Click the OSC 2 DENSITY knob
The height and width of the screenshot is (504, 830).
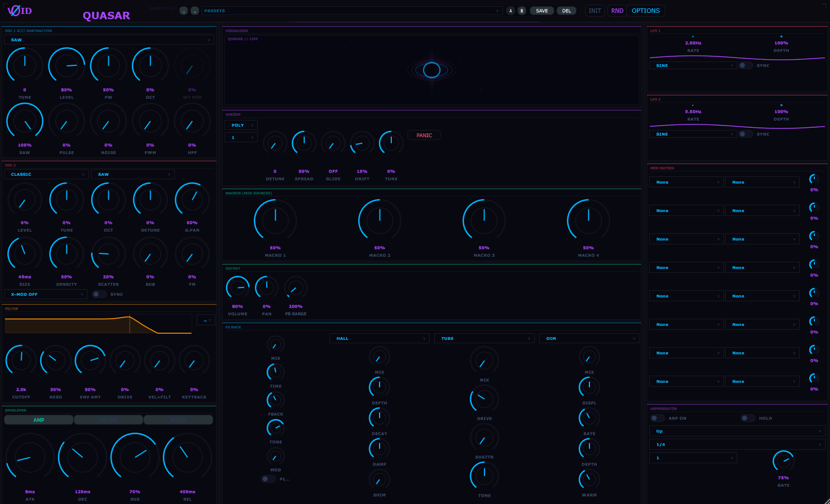(66, 253)
